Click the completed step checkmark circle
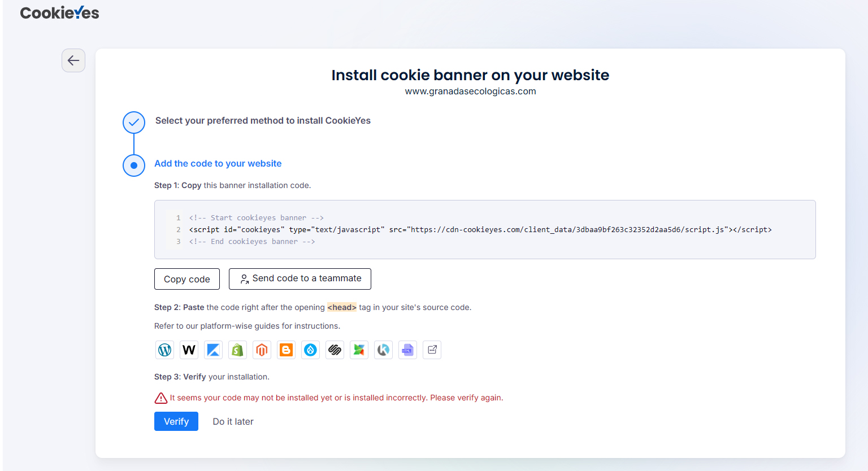The image size is (868, 471). coord(134,122)
